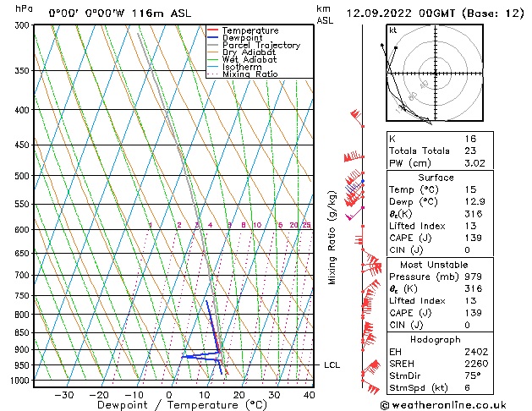
Task: Click the 'Surface' section heading
Action: [436, 178]
